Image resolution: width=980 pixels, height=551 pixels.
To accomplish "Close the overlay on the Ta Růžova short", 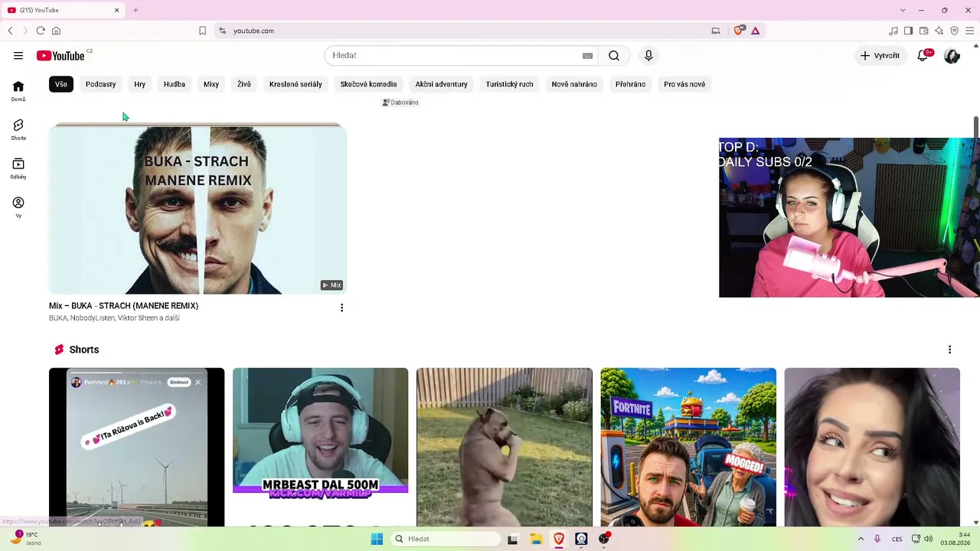I will click(198, 382).
